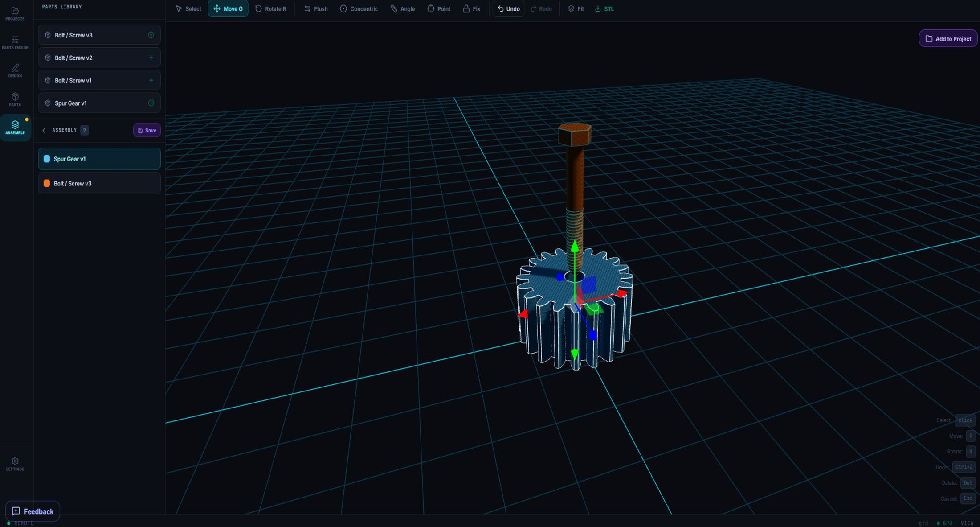Screen dimensions: 980x527
Task: Add Bolt / Screw v2 with plus icon
Action: (x=151, y=58)
